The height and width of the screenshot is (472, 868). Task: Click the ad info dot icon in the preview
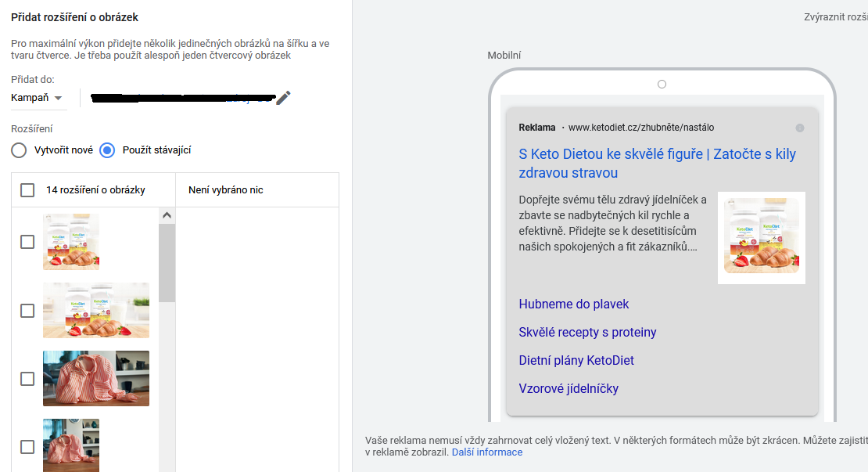click(x=800, y=128)
